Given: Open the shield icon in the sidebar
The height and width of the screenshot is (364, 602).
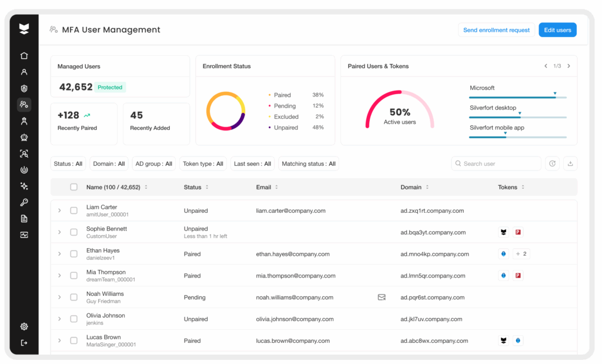Looking at the screenshot, I should pyautogui.click(x=24, y=89).
